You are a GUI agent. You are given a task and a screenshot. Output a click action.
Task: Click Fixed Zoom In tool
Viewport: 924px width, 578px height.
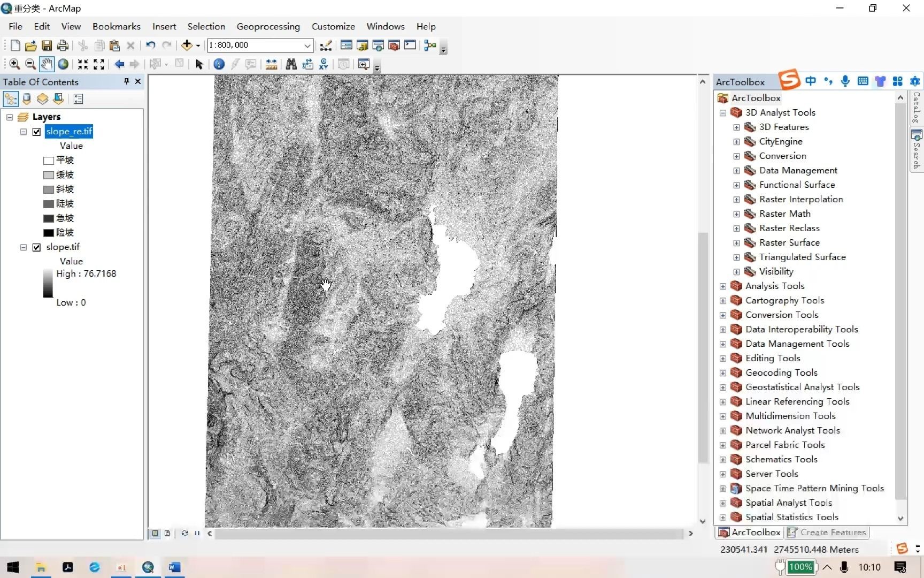click(83, 64)
